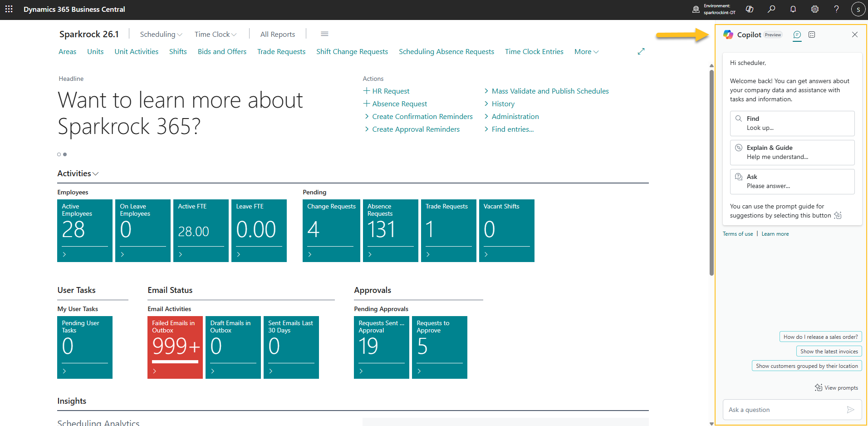Select the first headline dot indicator
This screenshot has width=868, height=426.
[59, 154]
